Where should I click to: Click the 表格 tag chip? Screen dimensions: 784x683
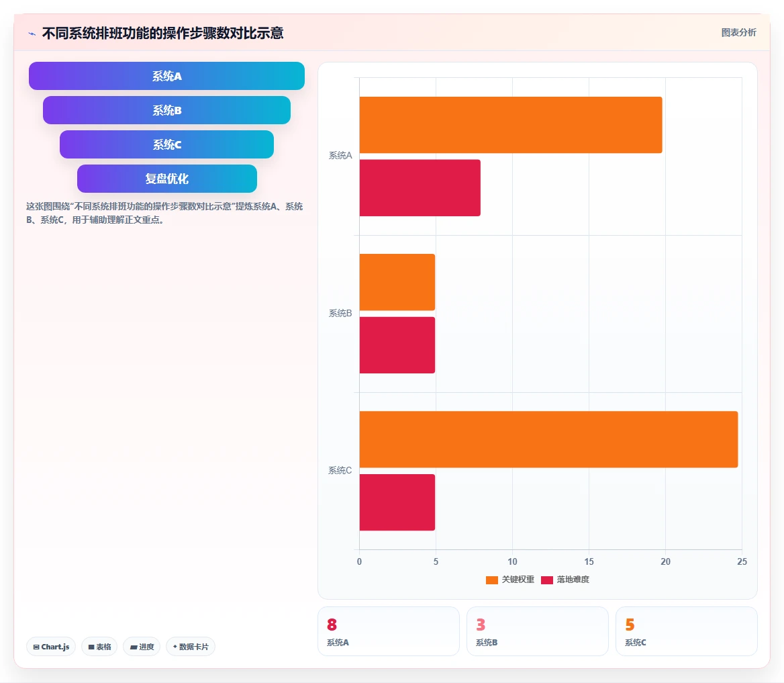[x=99, y=647]
